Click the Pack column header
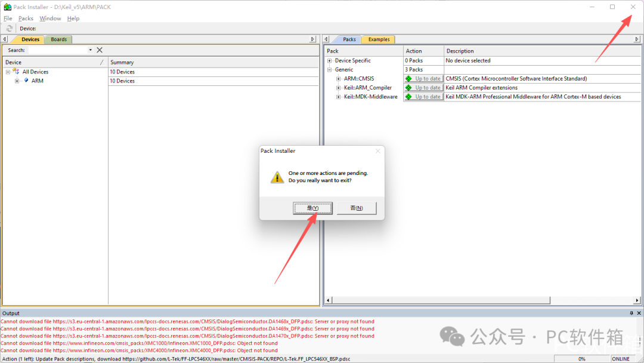Viewport: 644px width, 363px height. [x=364, y=51]
